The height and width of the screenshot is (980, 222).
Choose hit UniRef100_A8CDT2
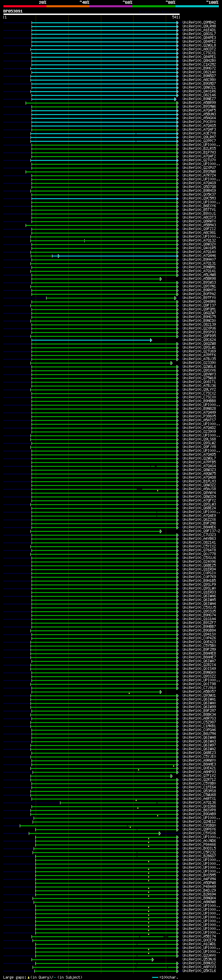[x=199, y=49]
